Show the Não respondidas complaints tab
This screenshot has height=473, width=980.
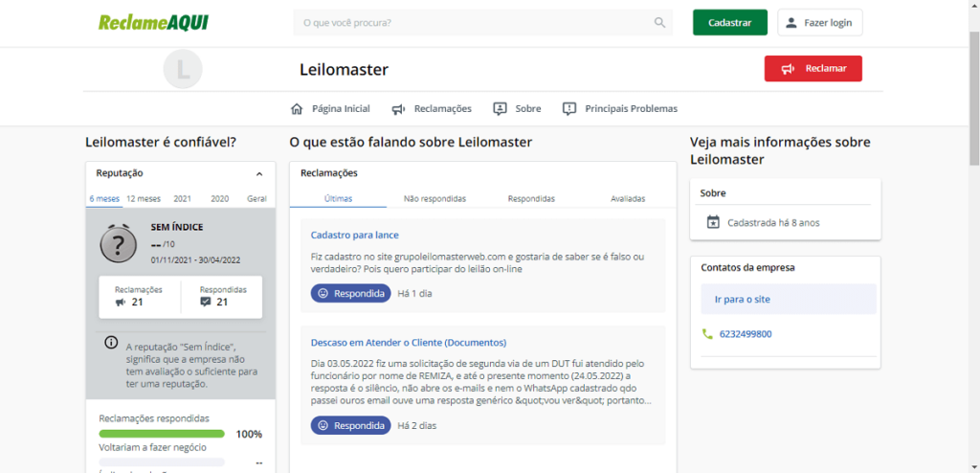[x=434, y=198]
